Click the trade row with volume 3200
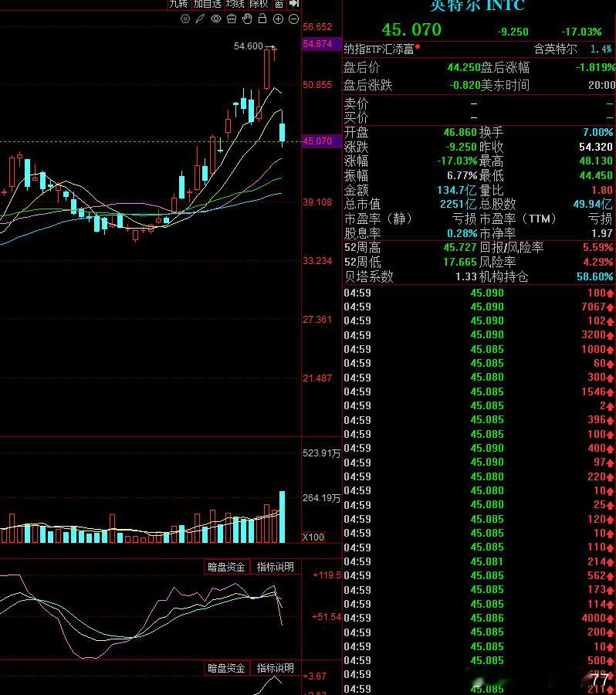The height and width of the screenshot is (695, 616). (x=479, y=334)
